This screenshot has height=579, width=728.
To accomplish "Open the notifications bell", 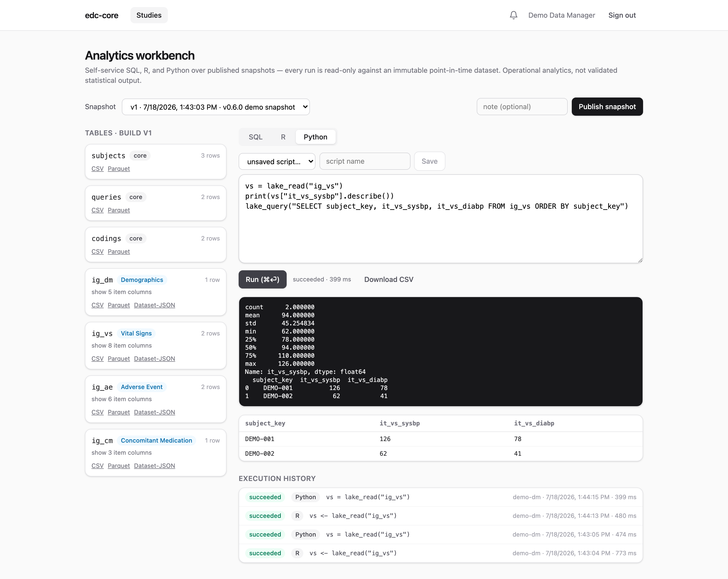I will 513,15.
